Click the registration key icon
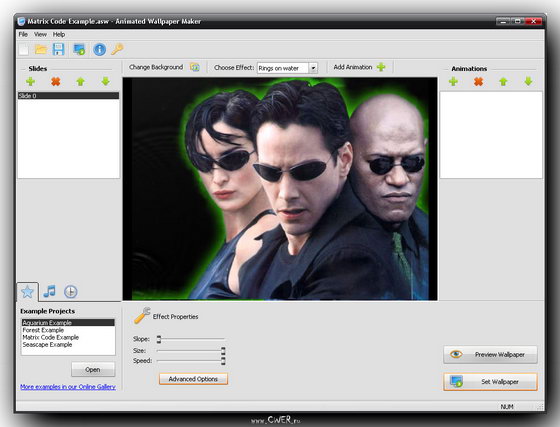The image size is (560, 427). 117,49
